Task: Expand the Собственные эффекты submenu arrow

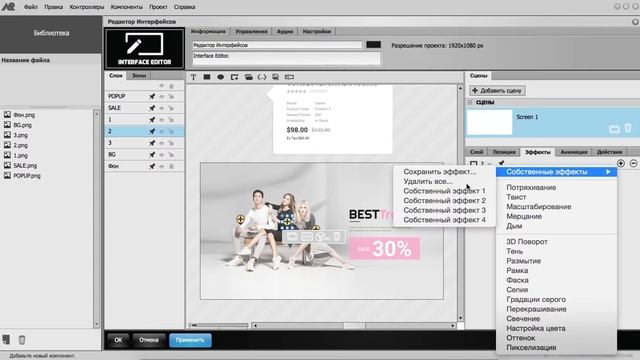Action: (608, 172)
